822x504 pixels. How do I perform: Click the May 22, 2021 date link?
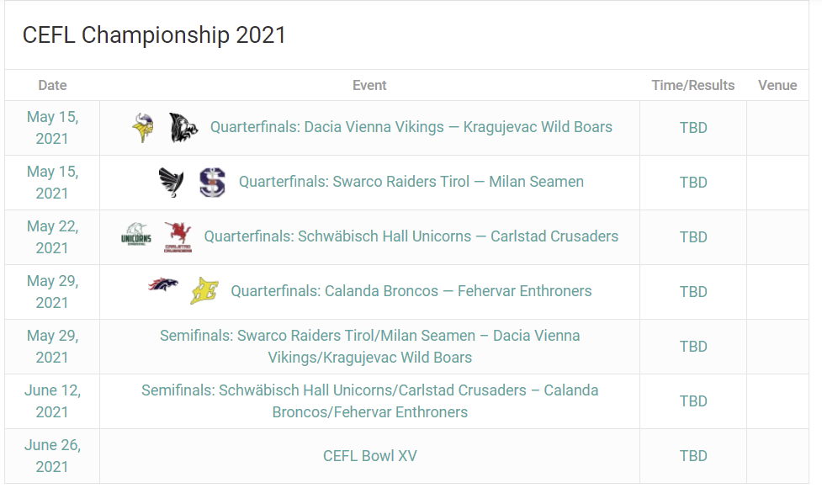pos(52,237)
